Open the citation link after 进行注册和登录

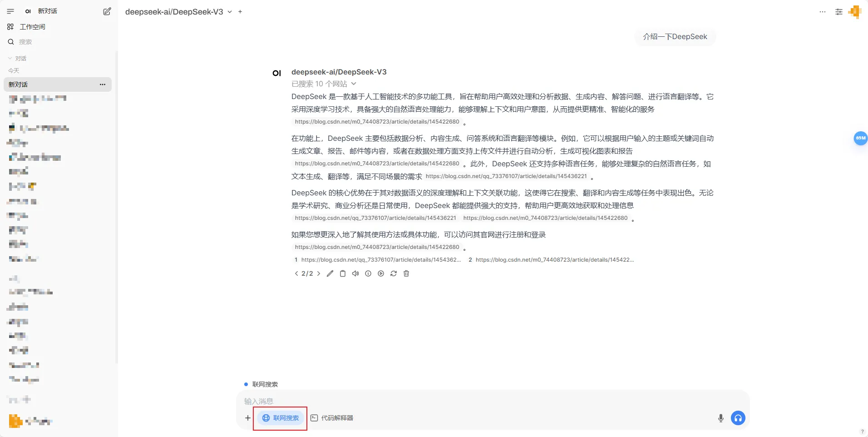pyautogui.click(x=377, y=247)
